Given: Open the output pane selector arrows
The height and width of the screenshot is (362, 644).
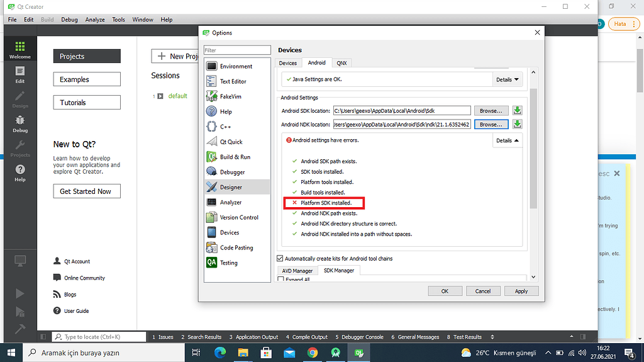Looking at the screenshot, I should 492,337.
